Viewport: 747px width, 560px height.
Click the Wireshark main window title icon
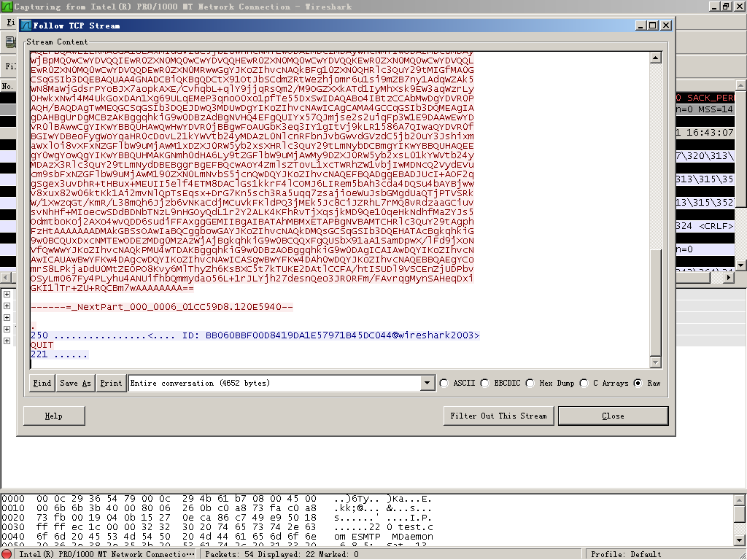point(7,7)
